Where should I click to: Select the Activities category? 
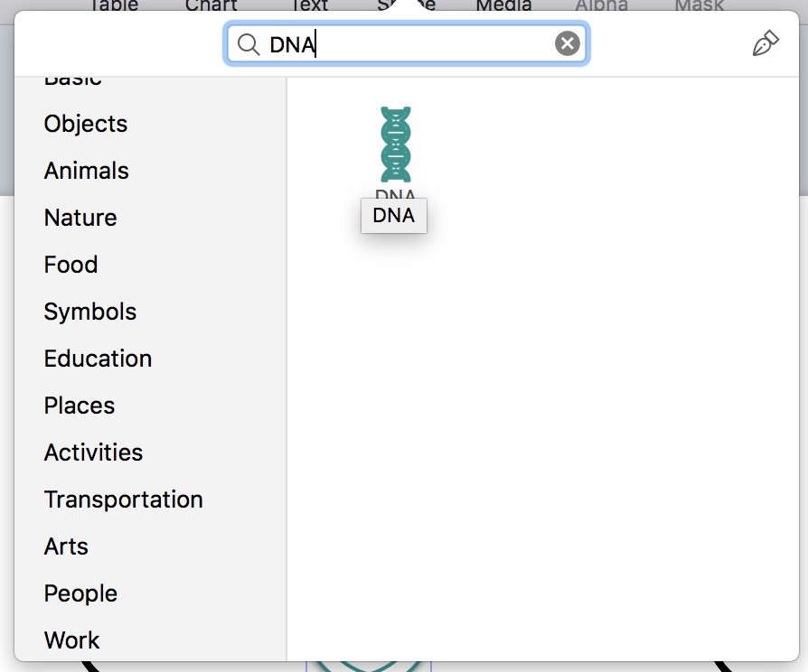[93, 453]
